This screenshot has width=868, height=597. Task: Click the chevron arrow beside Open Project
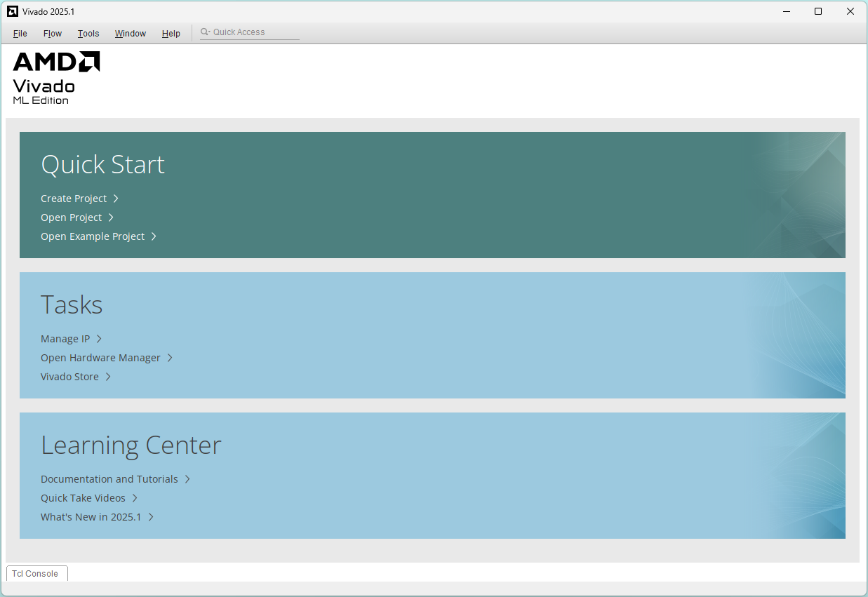click(x=111, y=217)
